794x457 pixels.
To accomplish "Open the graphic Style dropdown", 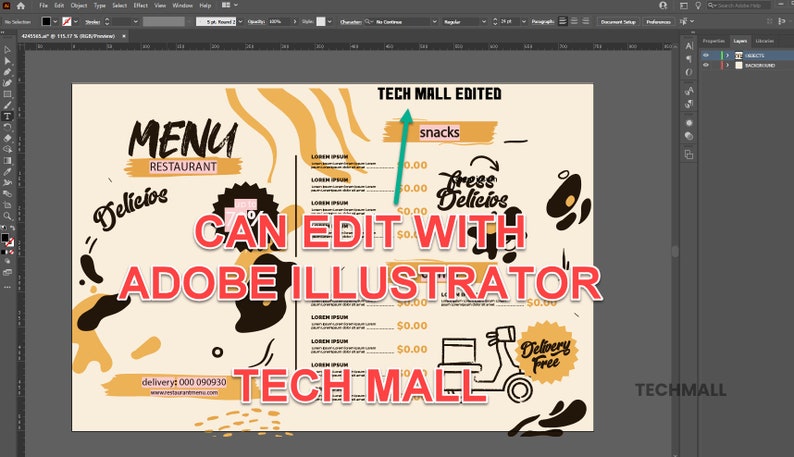I will tap(329, 22).
